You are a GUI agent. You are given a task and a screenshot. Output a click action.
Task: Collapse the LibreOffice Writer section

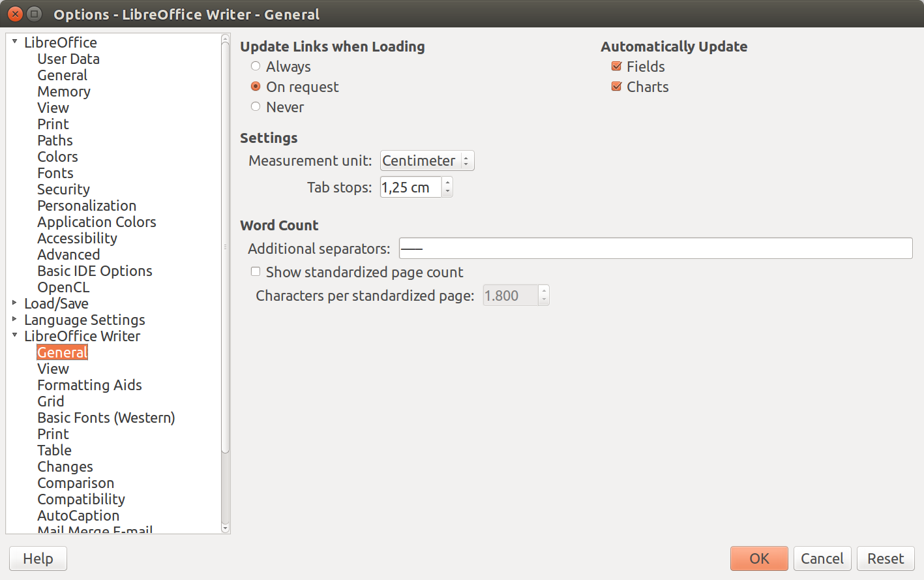pyautogui.click(x=14, y=336)
